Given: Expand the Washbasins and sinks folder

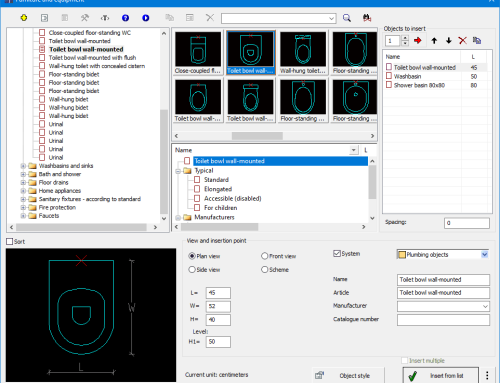Looking at the screenshot, I should (23, 166).
